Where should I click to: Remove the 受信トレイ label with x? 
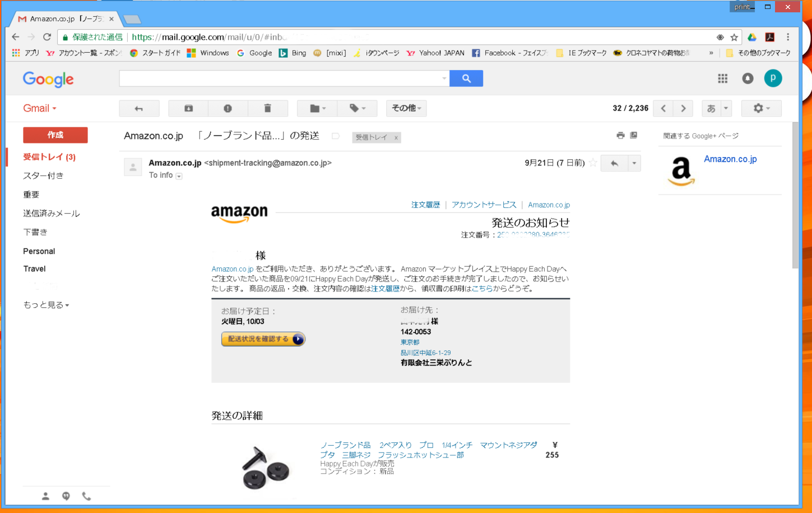tap(396, 137)
